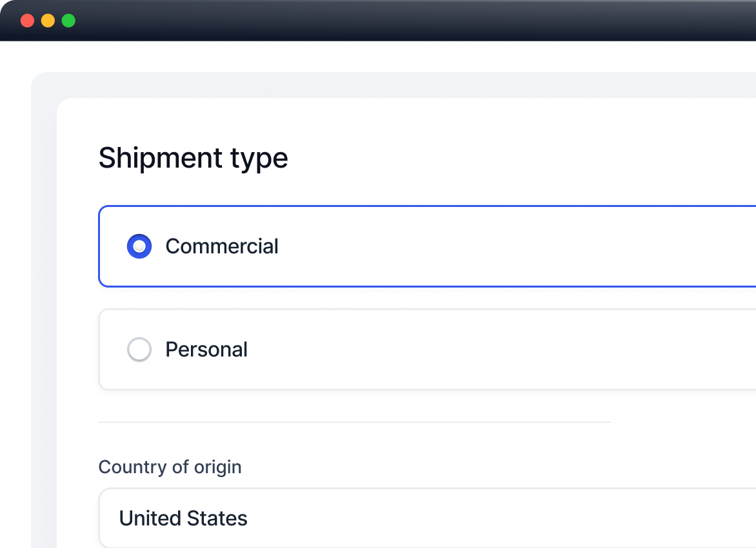Click the Commercial option label text

pyautogui.click(x=222, y=246)
